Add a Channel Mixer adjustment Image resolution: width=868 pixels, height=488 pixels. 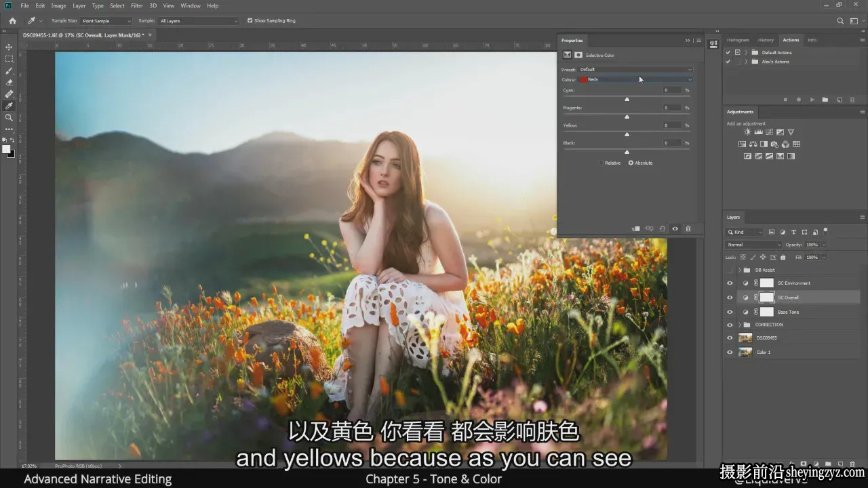coord(785,144)
